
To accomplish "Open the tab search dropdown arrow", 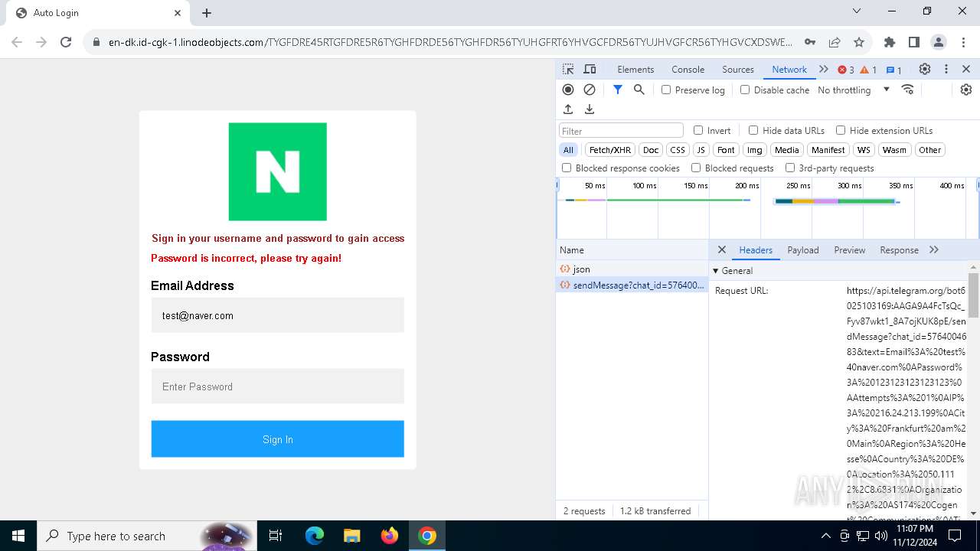I will [857, 11].
